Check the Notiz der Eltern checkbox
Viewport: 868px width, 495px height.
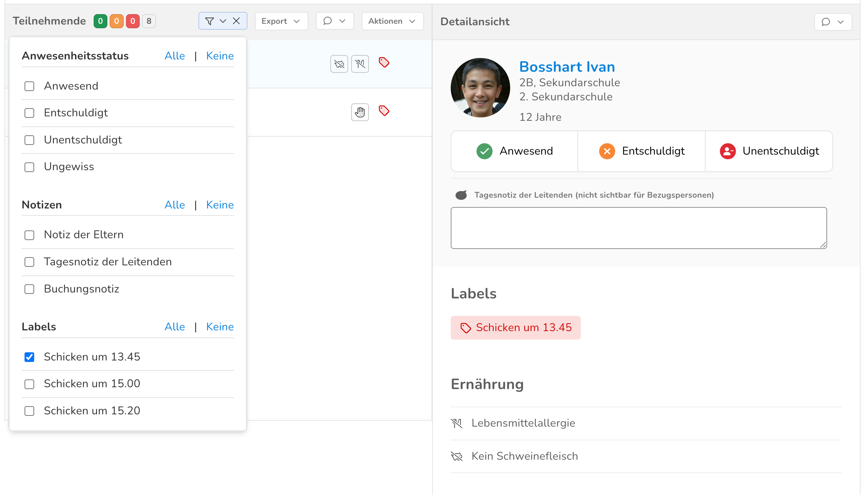(x=29, y=235)
